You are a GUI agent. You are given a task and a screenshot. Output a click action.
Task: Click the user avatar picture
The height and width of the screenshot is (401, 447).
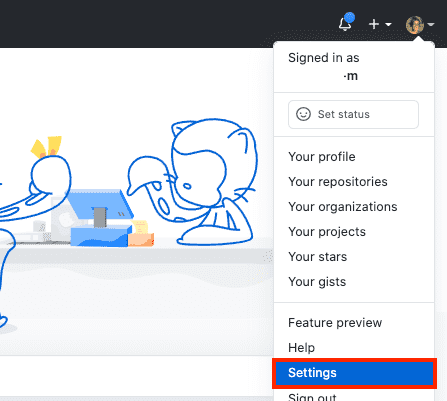415,25
